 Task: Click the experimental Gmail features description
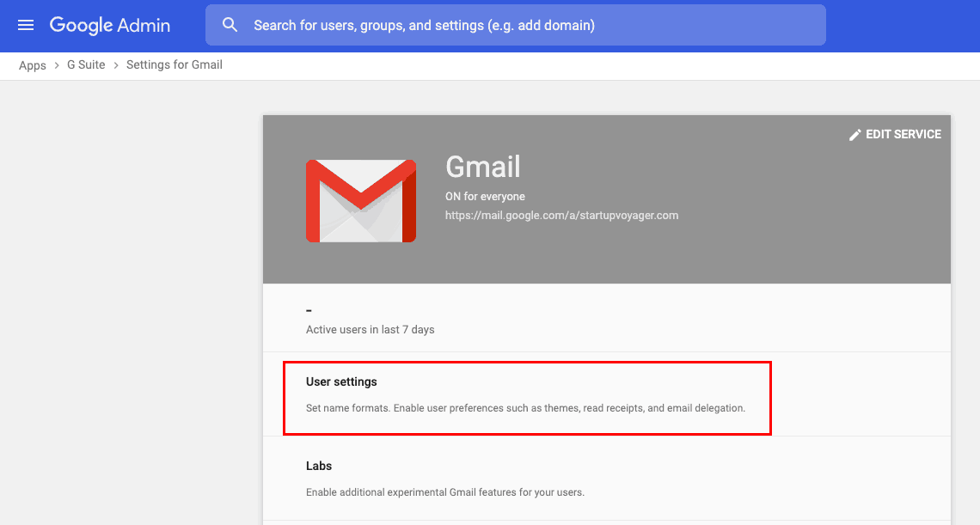[445, 492]
